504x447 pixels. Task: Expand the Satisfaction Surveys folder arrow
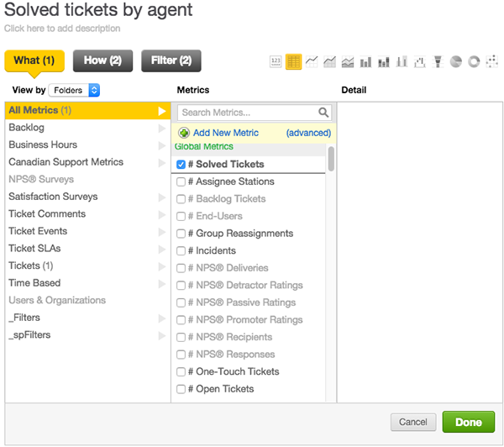click(161, 197)
